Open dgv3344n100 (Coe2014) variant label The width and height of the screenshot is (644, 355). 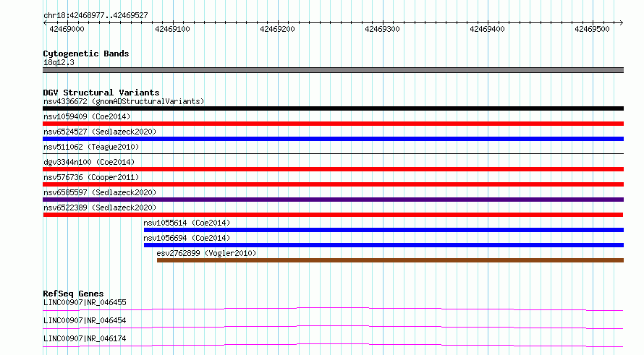[89, 162]
